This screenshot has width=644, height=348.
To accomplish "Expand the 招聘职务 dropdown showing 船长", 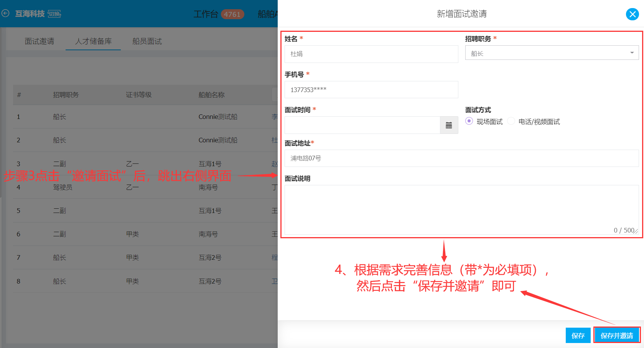I will (x=552, y=53).
